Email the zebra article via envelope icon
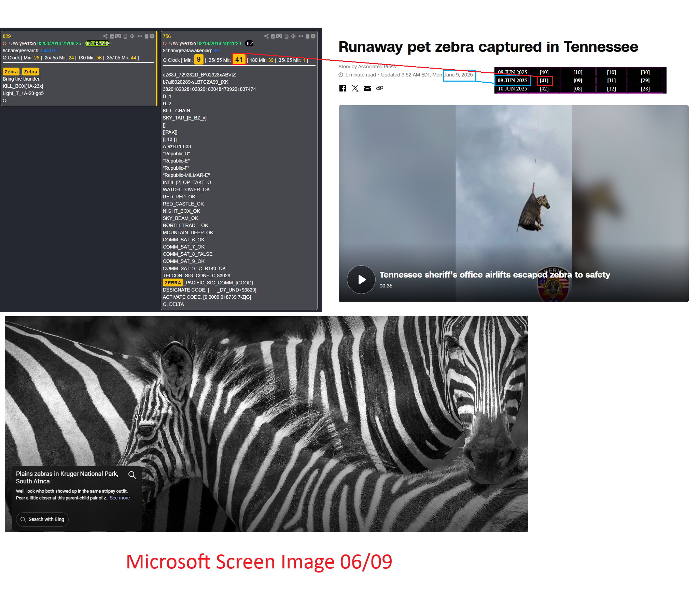Image resolution: width=700 pixels, height=593 pixels. click(x=367, y=88)
